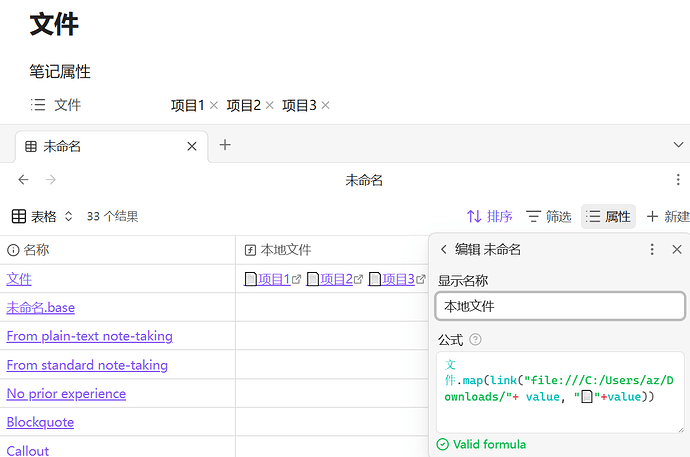The image size is (690, 457).
Task: Close the 编辑 未命名 panel
Action: click(677, 250)
